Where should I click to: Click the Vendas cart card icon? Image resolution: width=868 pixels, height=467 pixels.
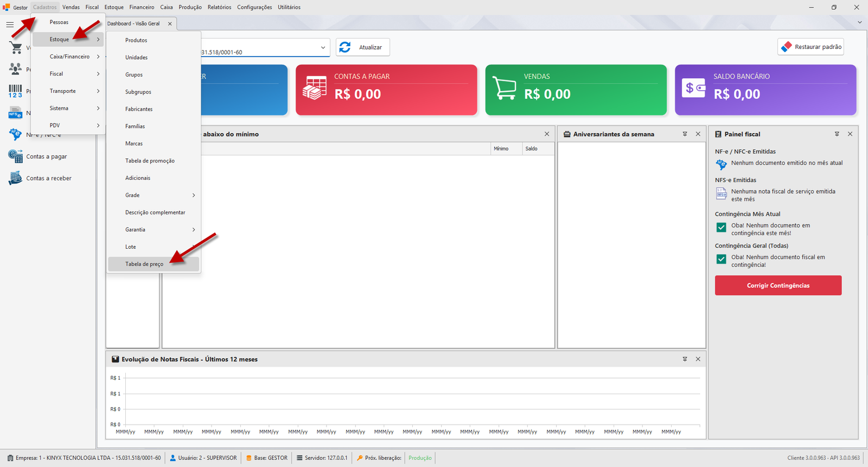click(504, 88)
